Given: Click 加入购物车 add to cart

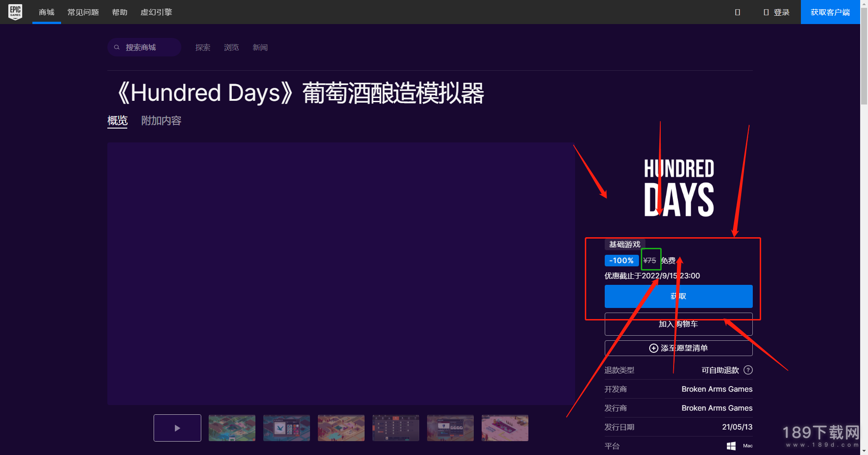Looking at the screenshot, I should (678, 324).
